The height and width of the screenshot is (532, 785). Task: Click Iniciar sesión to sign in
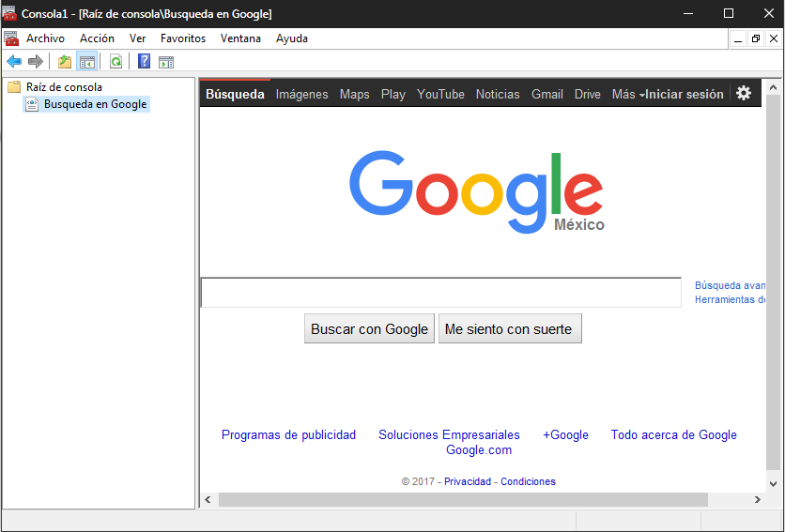(x=685, y=94)
